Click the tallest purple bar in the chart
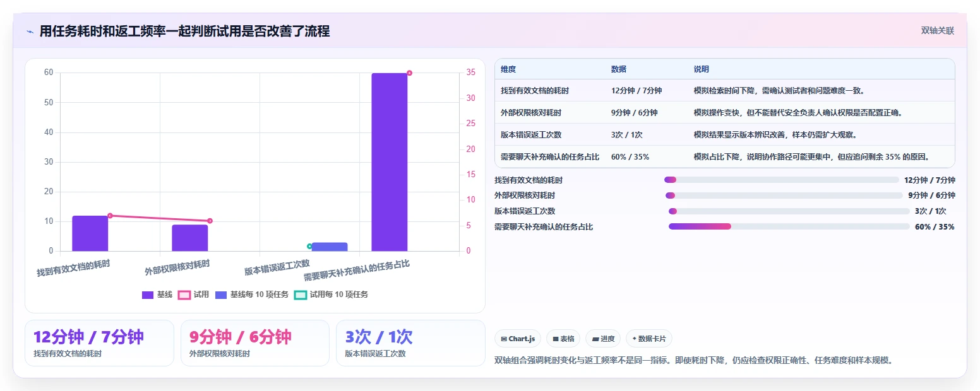 pyautogui.click(x=390, y=162)
